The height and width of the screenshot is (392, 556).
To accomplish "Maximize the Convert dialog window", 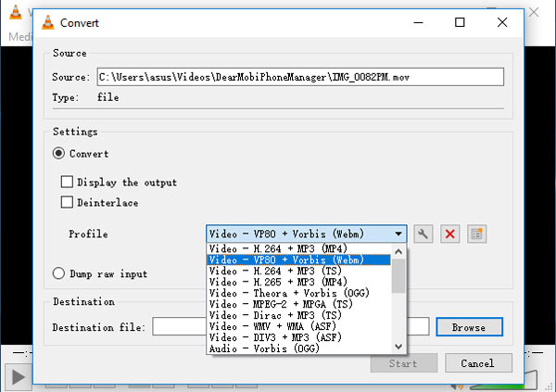I will tap(460, 22).
